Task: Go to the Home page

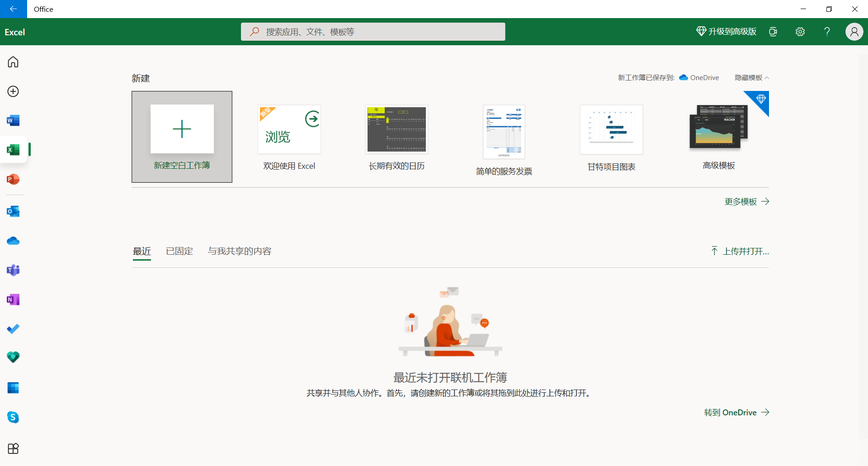Action: pos(13,62)
